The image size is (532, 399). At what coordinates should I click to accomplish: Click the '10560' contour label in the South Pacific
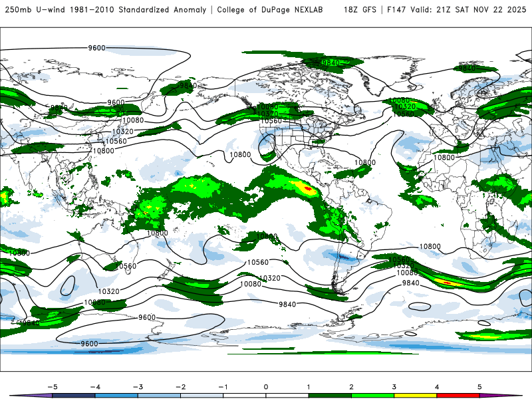(258, 262)
